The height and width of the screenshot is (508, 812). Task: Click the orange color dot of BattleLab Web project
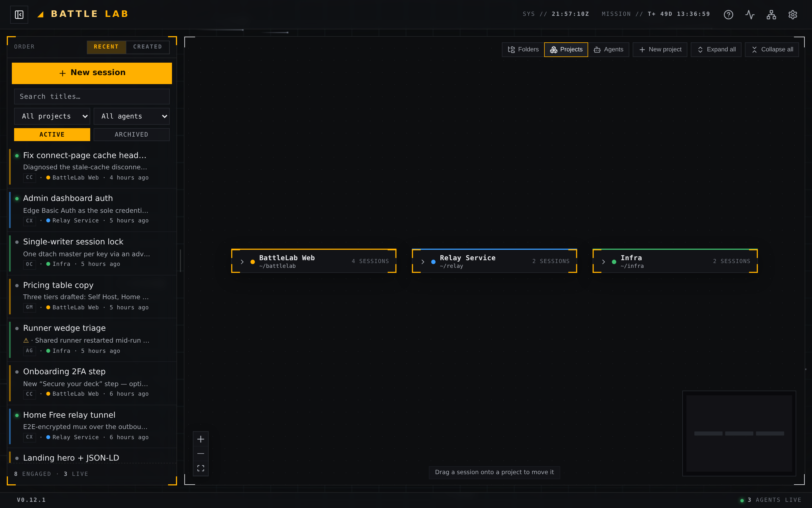click(253, 262)
